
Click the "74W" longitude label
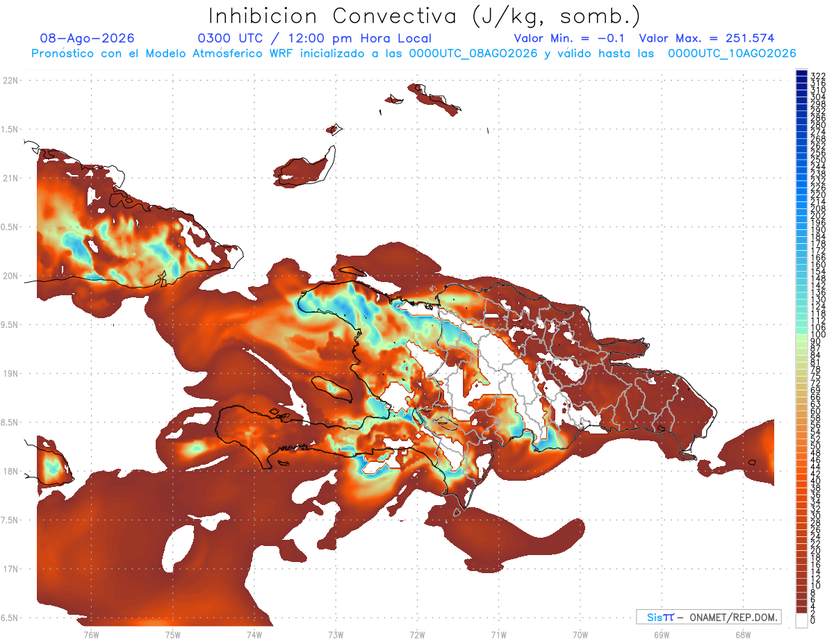tap(254, 635)
